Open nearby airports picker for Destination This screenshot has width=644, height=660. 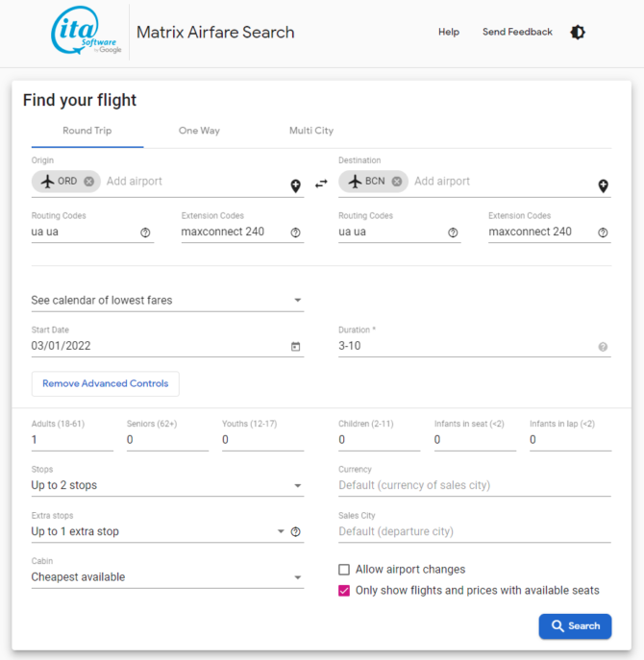pos(603,185)
